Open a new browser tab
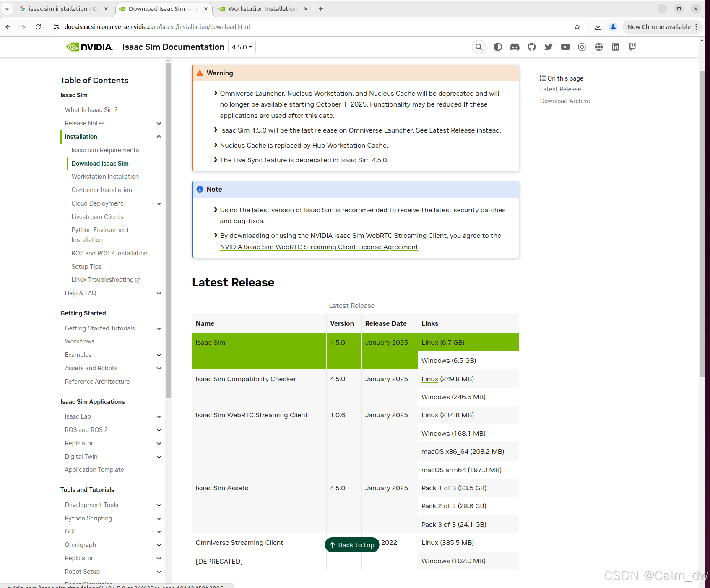 click(321, 9)
